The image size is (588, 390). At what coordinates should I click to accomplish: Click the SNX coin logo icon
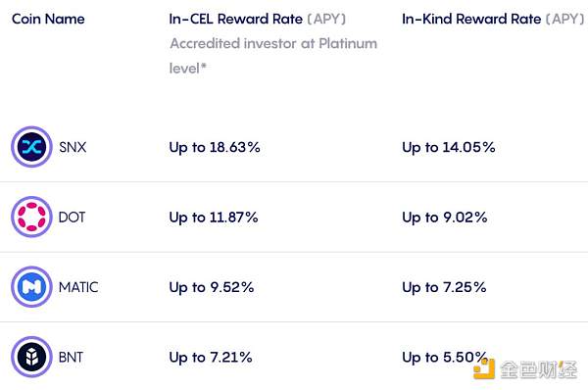click(31, 147)
